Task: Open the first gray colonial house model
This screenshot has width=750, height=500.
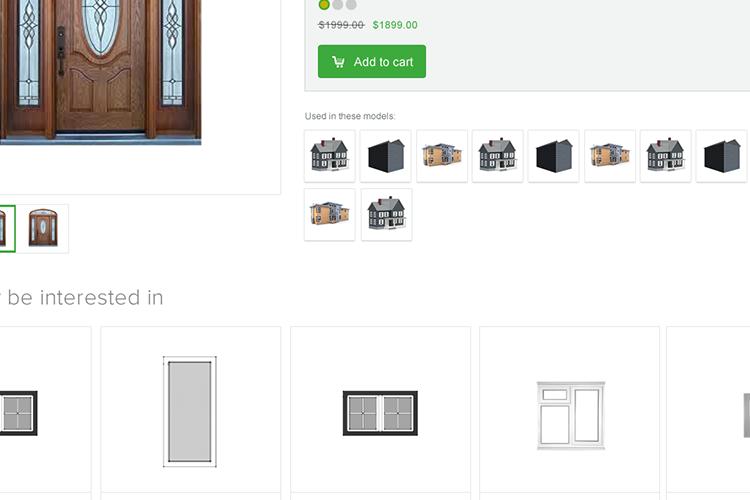Action: pyautogui.click(x=330, y=156)
